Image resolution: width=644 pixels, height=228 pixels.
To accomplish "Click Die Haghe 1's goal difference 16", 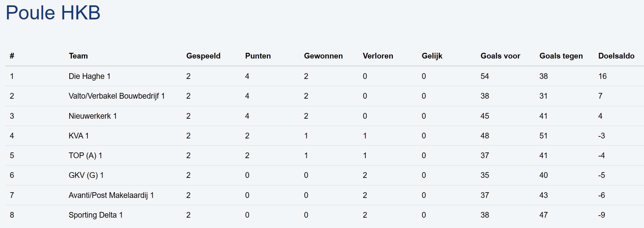I will (602, 76).
